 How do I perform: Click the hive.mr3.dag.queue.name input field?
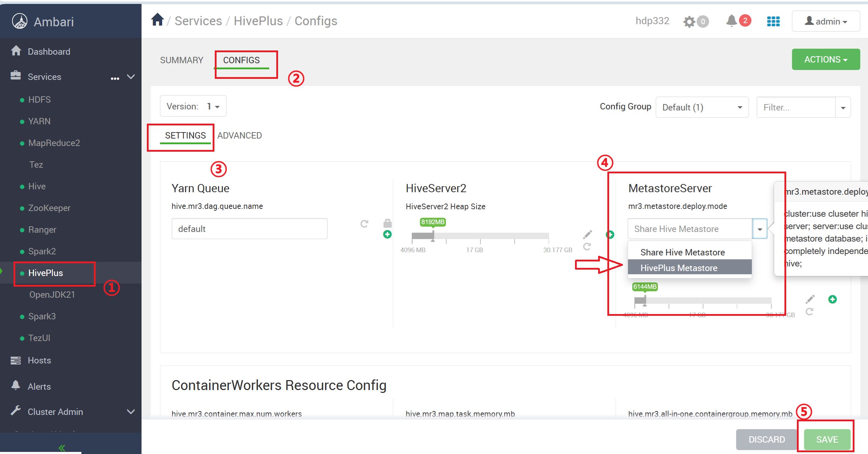pos(249,229)
